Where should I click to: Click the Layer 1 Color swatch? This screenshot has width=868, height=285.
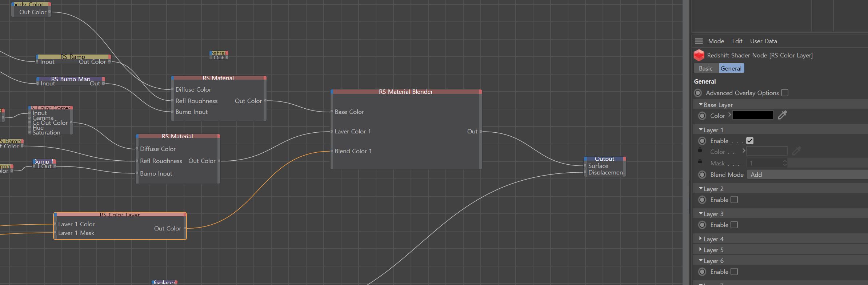point(767,151)
